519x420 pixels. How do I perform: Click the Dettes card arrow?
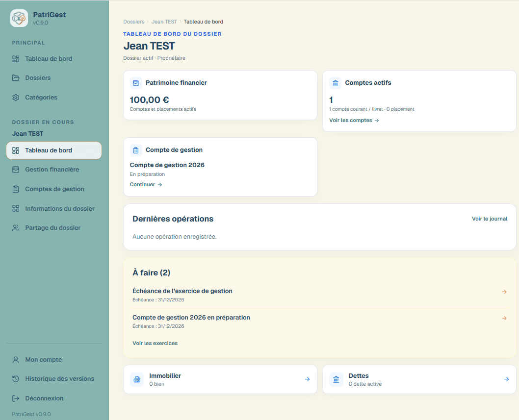(506, 379)
